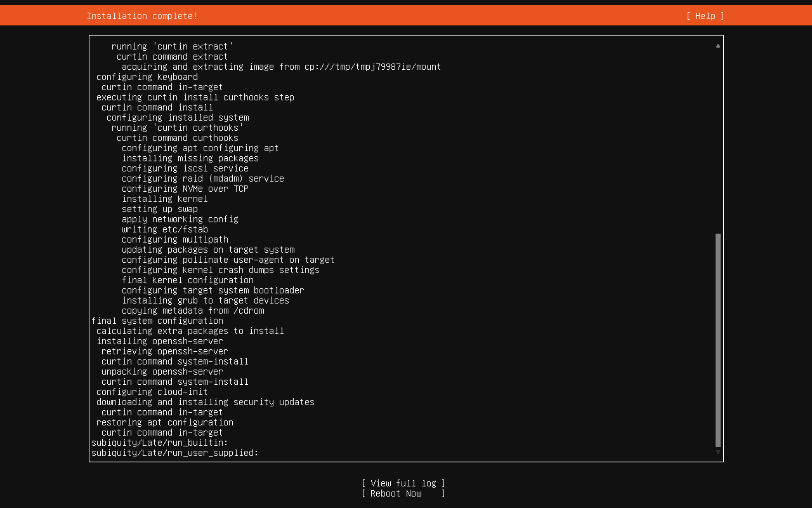This screenshot has height=508, width=812.
Task: Select line 'configuring installed system'
Action: point(178,117)
